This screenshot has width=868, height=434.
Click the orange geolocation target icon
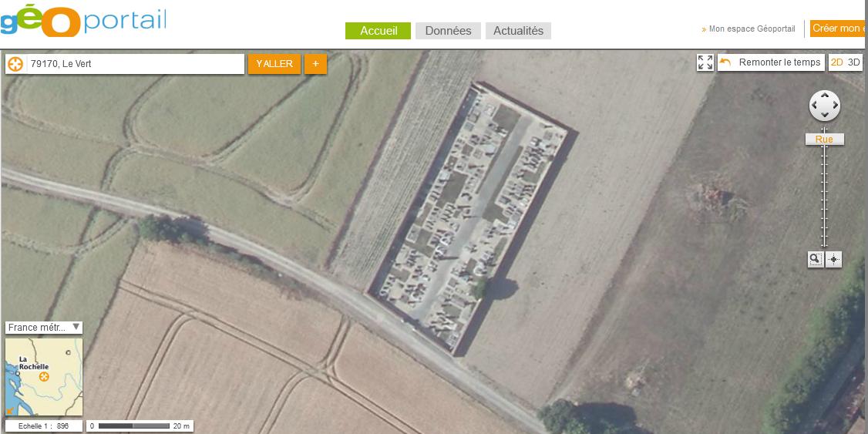coord(15,64)
